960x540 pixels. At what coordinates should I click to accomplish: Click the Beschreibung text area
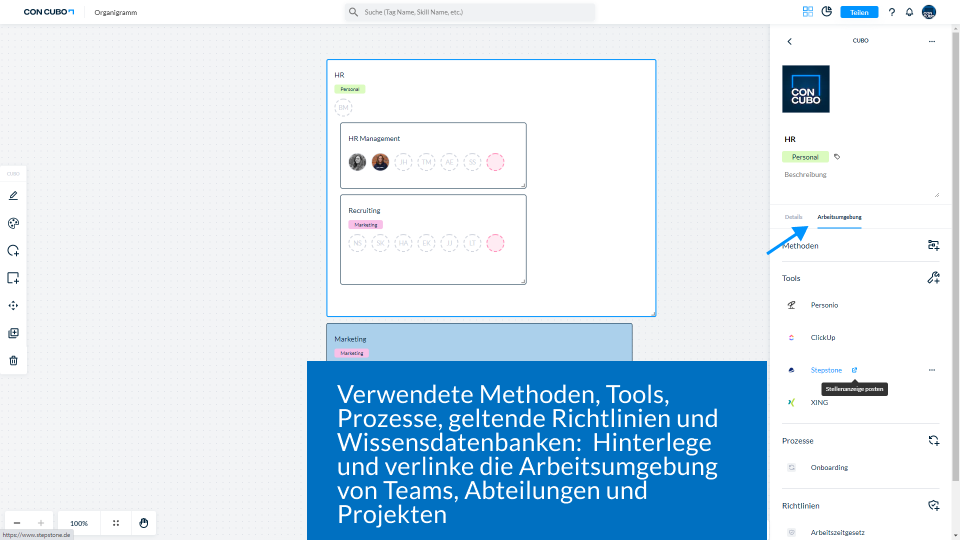click(860, 184)
